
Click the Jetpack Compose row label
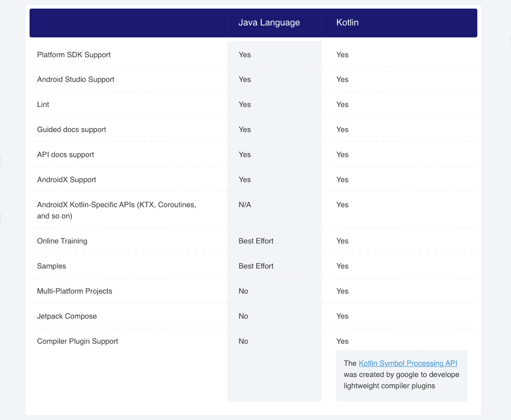click(67, 316)
